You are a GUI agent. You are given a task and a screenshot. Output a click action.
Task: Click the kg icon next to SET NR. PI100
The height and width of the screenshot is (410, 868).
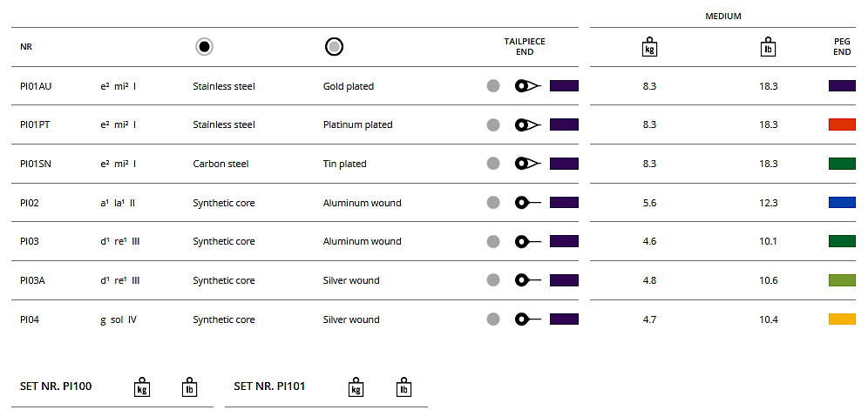coord(142,387)
